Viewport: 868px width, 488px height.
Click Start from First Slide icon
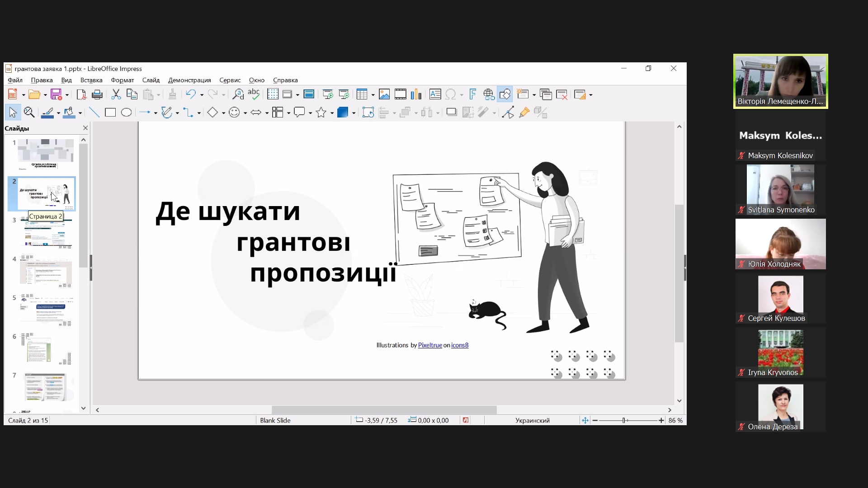328,94
